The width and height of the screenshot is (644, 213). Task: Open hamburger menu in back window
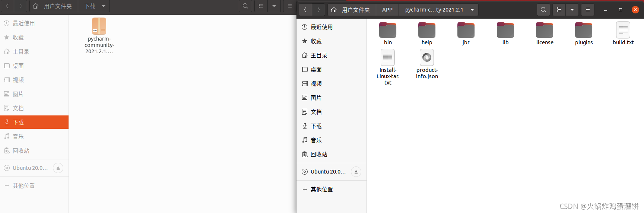[289, 6]
